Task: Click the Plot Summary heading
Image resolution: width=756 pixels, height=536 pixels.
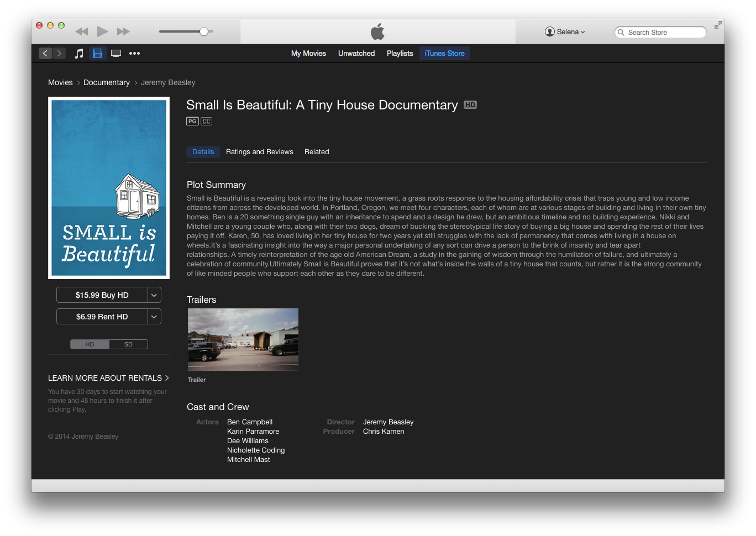Action: [216, 185]
